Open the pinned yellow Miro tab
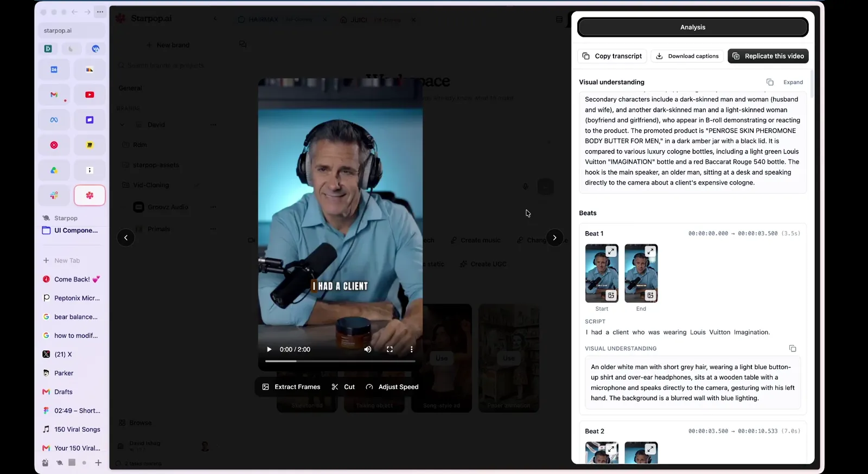This screenshot has width=868, height=474. (x=90, y=145)
